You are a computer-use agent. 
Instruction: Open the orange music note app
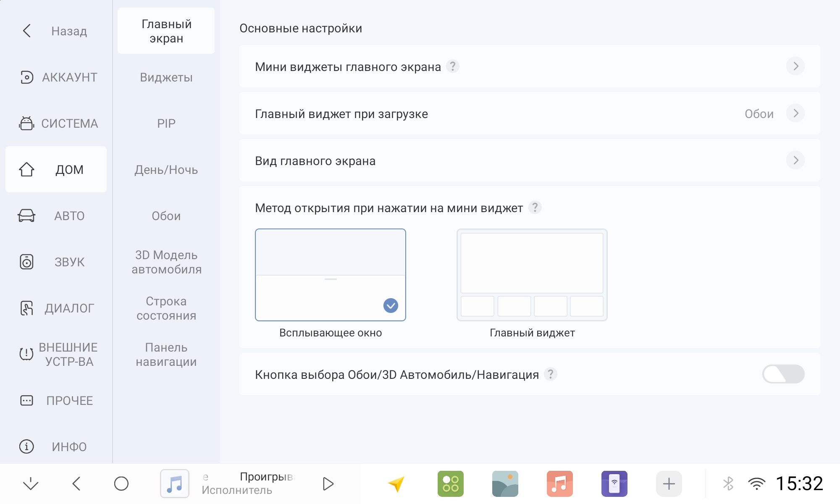coord(559,483)
